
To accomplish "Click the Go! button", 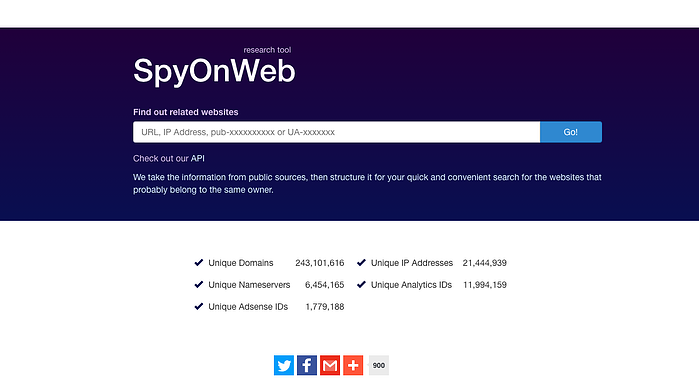I will click(x=571, y=132).
